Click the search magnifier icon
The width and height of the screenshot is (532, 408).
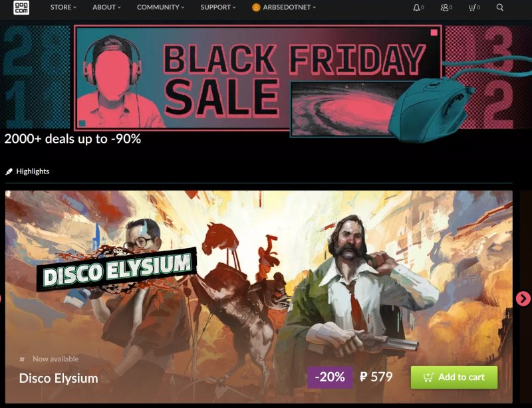499,7
